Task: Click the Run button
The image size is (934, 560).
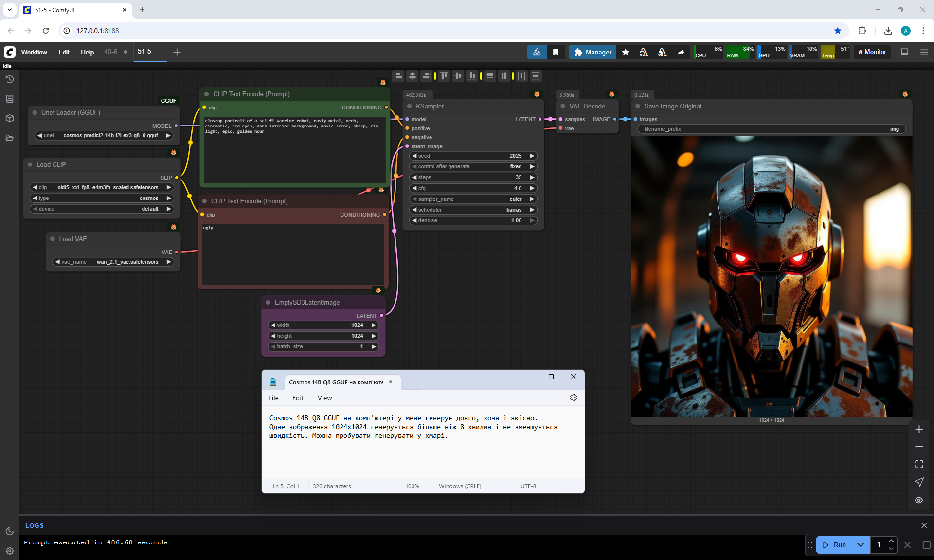Action: [x=835, y=545]
